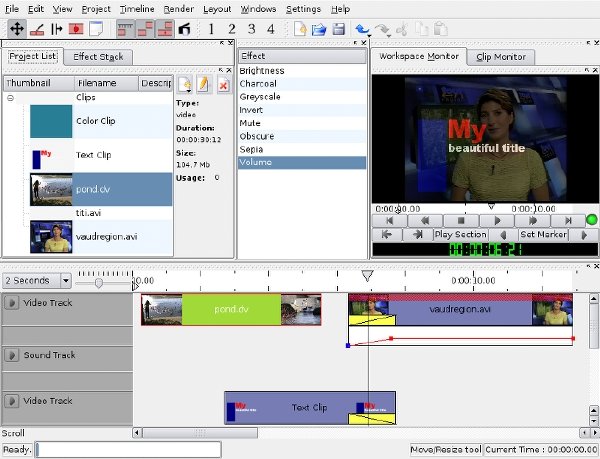This screenshot has width=600, height=459.
Task: Click the Paste clipboard icon
Action: 441,29
